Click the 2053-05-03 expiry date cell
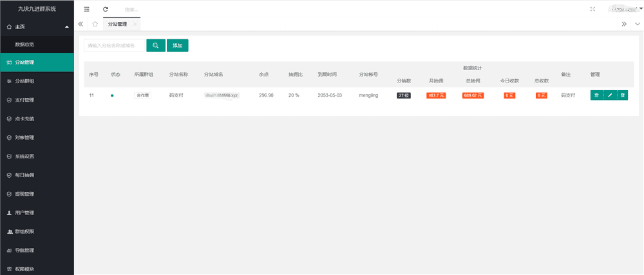The height and width of the screenshot is (275, 644). click(330, 95)
